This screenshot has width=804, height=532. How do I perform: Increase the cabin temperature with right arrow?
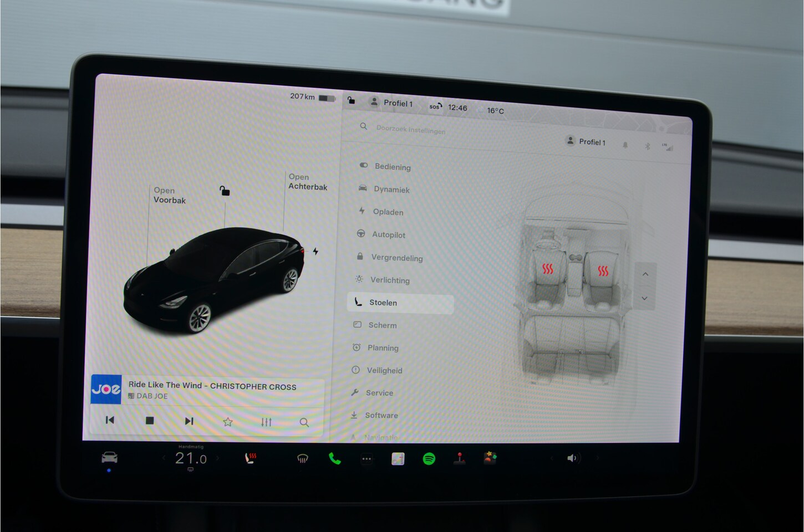coord(217,458)
